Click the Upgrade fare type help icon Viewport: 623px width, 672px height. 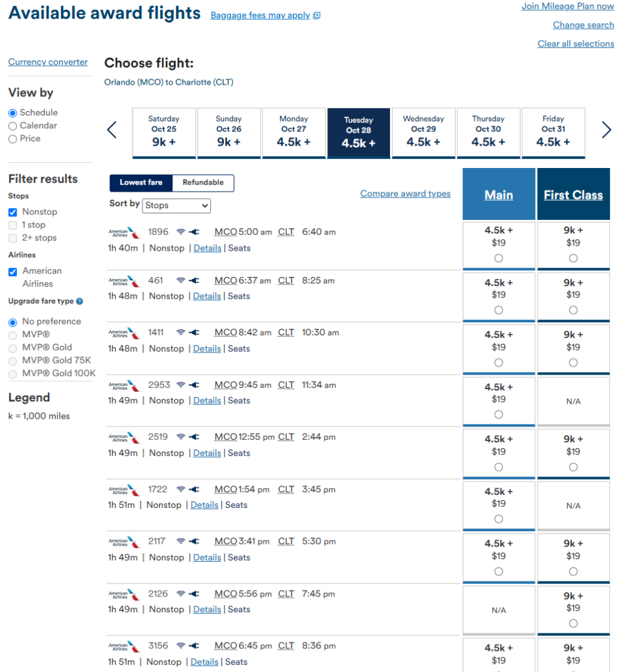click(x=79, y=301)
